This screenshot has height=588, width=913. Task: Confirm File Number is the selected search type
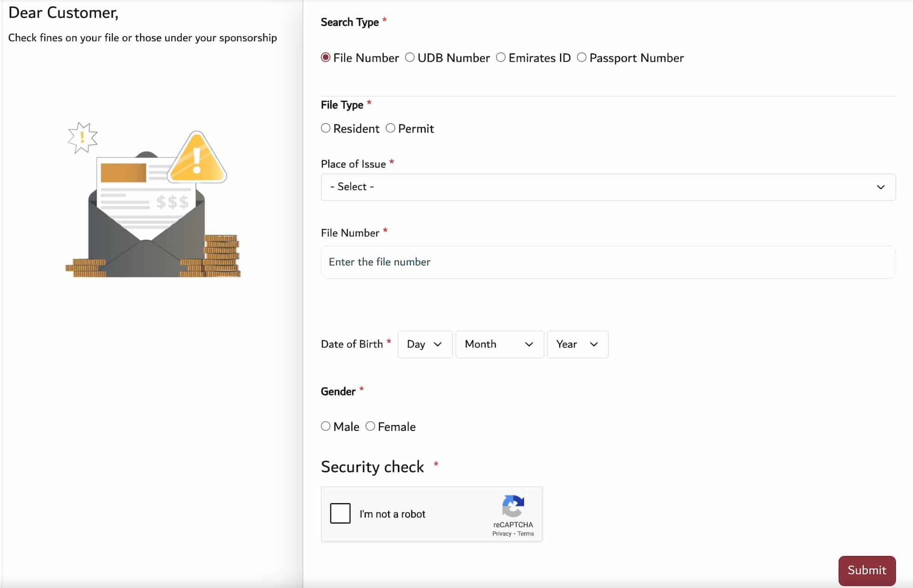[x=326, y=57]
